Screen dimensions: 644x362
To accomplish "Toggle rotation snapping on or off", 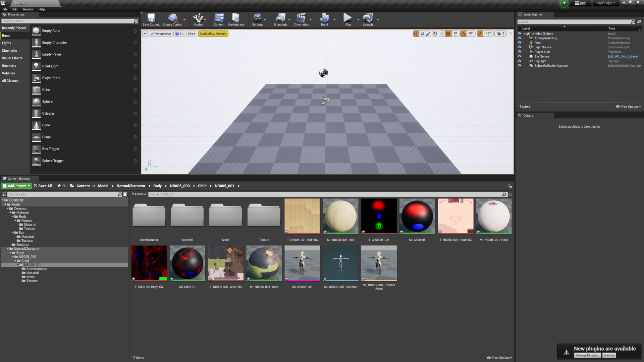I will click(x=463, y=34).
